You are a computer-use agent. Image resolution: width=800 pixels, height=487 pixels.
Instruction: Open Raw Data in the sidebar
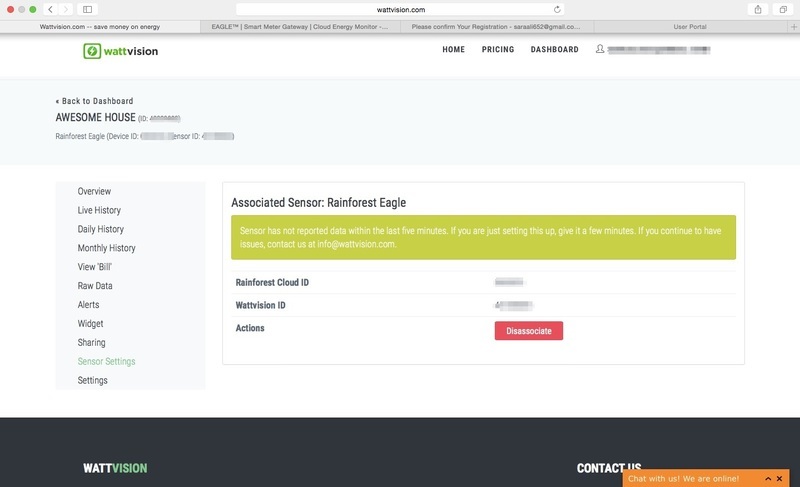pos(95,286)
